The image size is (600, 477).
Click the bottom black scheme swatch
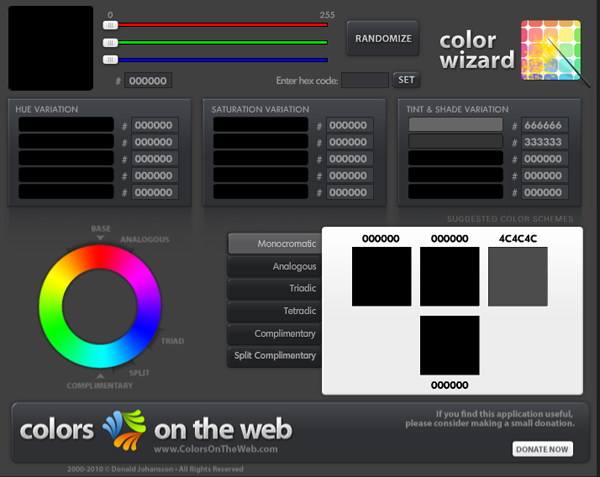point(450,345)
